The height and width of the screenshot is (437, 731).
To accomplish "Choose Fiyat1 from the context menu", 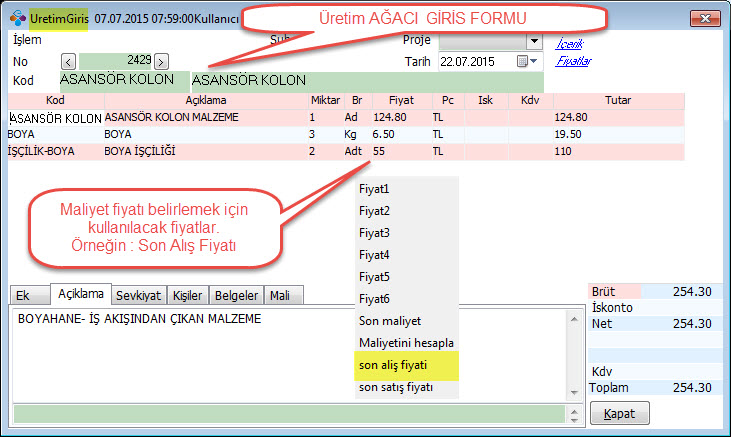I will pos(407,189).
